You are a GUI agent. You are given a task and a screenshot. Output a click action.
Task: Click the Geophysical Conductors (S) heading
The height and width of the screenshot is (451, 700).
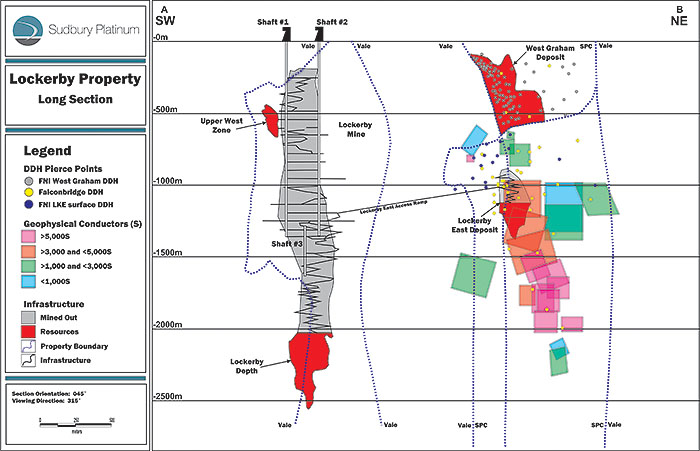[83, 224]
